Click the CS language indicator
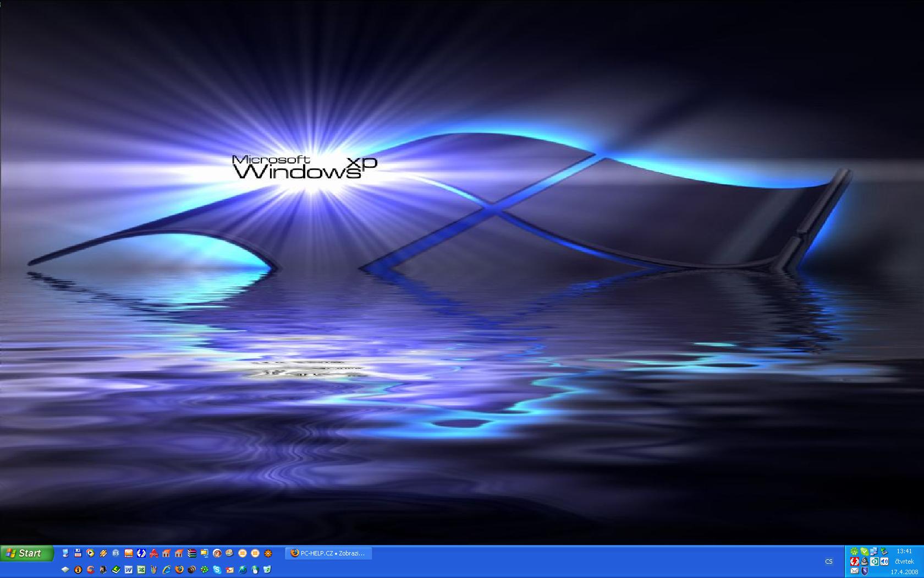The width and height of the screenshot is (924, 578). click(x=829, y=561)
